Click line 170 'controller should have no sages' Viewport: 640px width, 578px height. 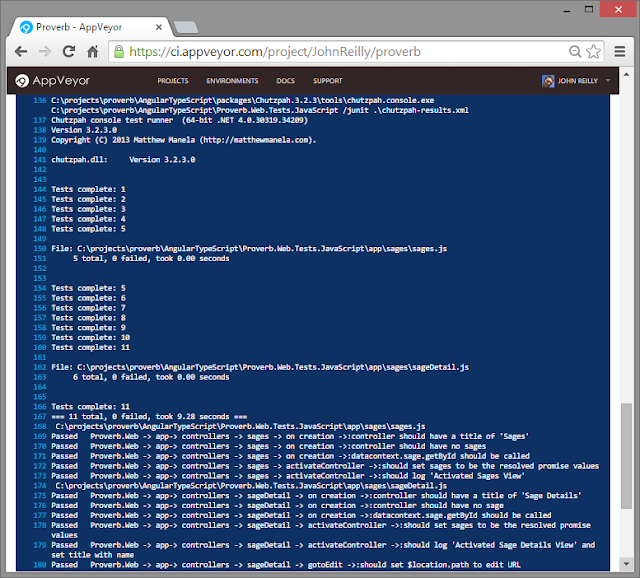click(x=269, y=446)
